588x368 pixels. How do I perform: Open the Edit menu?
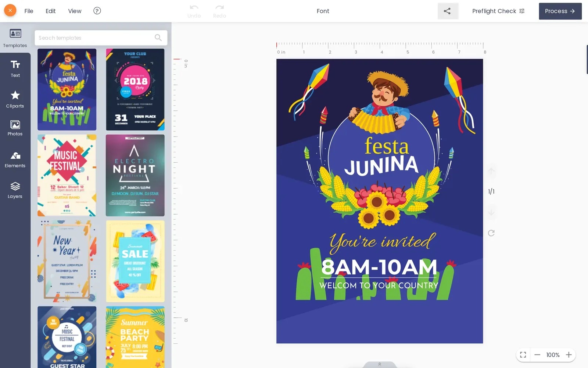(x=50, y=11)
